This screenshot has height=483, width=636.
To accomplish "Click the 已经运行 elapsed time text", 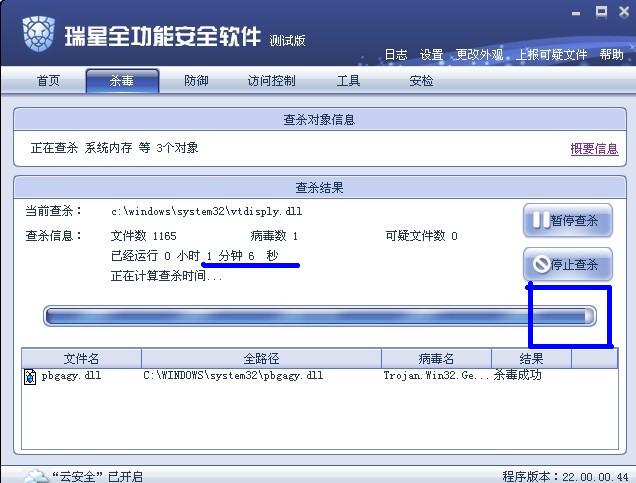I will [x=195, y=256].
